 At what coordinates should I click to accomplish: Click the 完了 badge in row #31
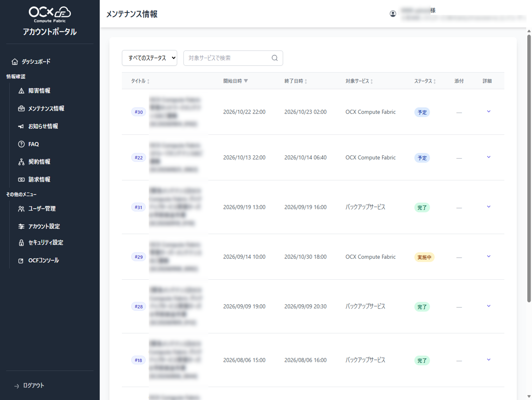[x=422, y=207]
